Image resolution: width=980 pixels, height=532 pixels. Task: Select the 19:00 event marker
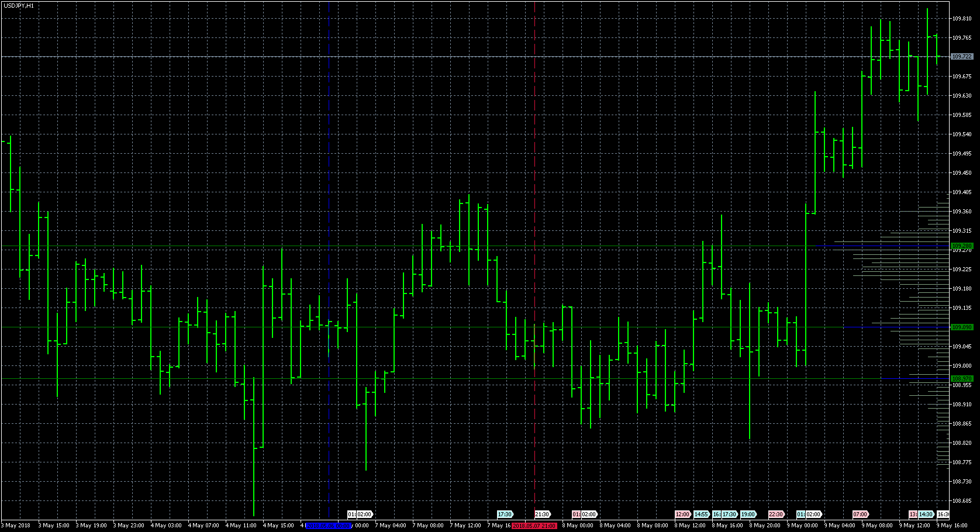click(748, 514)
